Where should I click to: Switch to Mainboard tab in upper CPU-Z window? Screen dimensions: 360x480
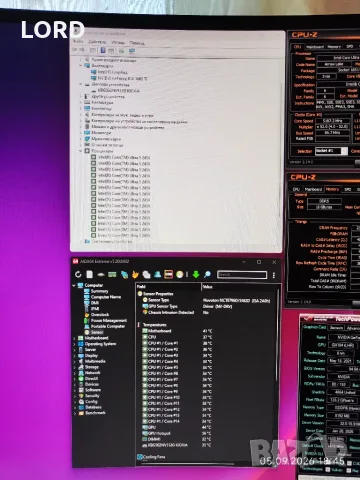[x=315, y=47]
